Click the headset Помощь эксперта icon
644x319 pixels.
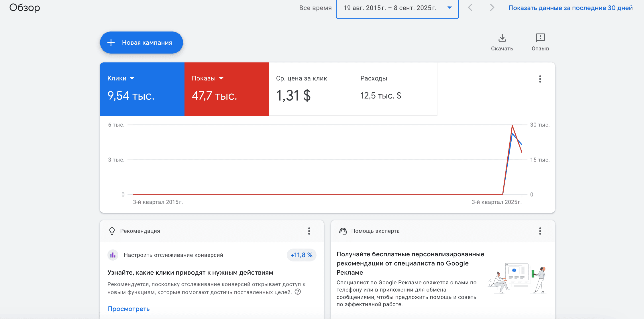343,231
